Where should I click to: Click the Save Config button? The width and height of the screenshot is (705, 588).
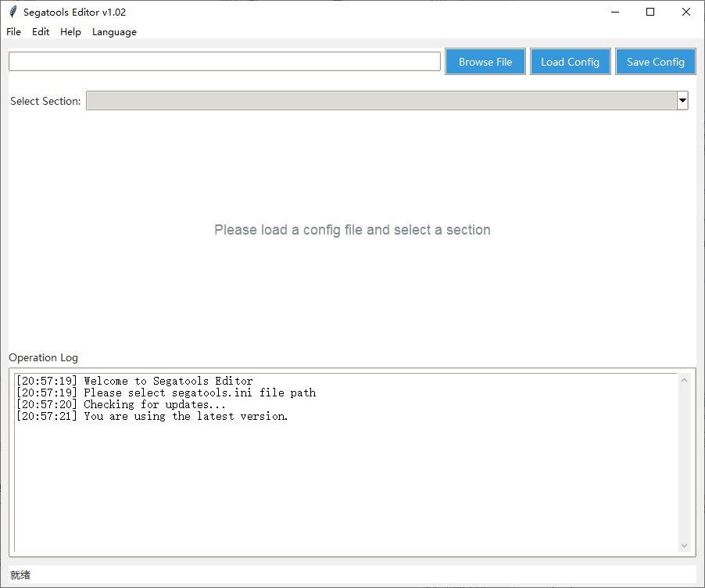(656, 62)
